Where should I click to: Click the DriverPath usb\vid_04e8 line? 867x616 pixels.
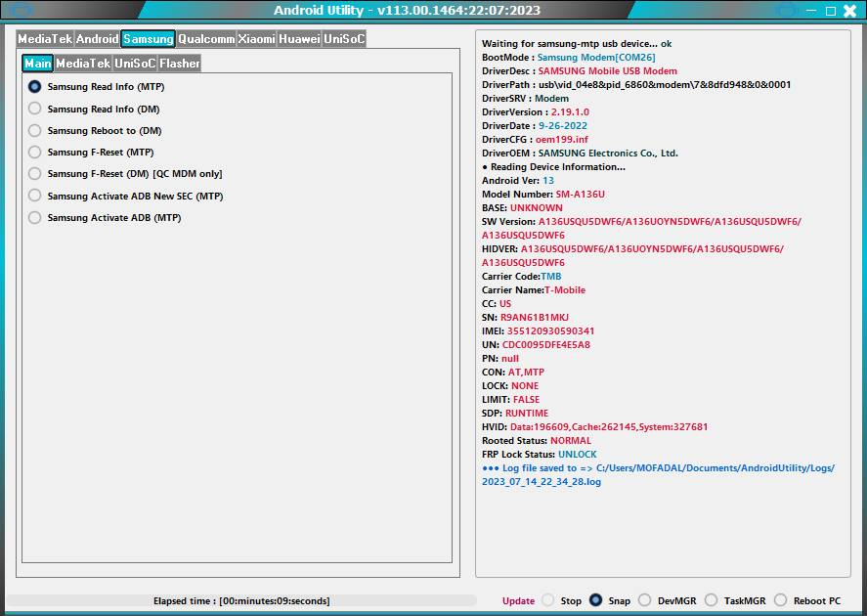(x=636, y=85)
